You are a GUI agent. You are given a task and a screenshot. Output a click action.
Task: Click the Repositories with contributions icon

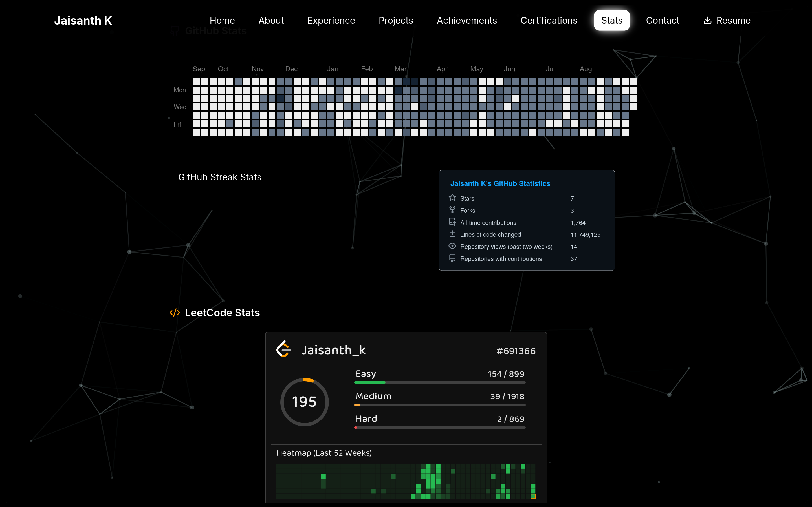[452, 258]
